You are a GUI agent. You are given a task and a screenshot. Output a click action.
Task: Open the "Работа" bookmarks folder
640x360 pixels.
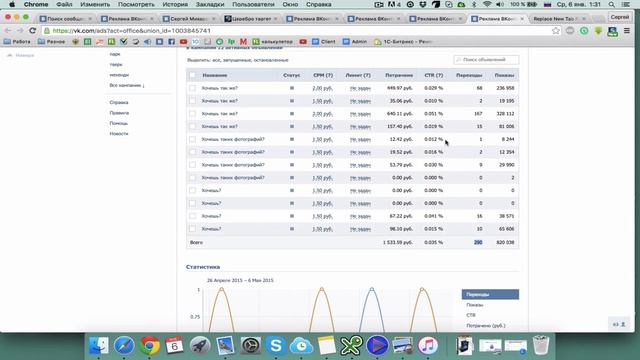(x=17, y=42)
